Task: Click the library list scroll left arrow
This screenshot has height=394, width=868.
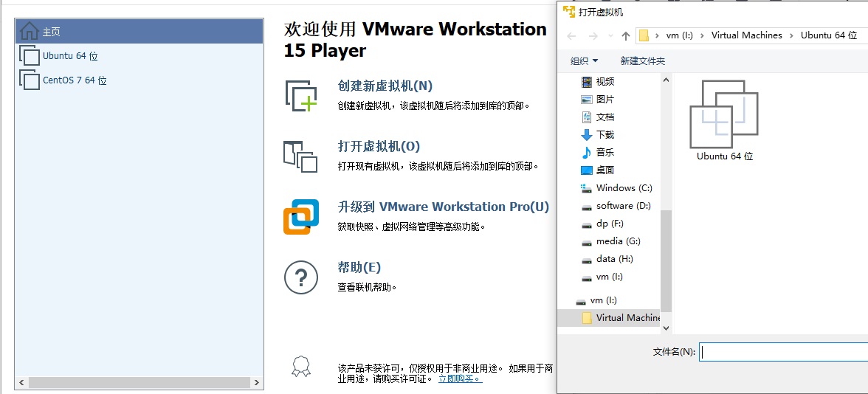Action: (22, 382)
